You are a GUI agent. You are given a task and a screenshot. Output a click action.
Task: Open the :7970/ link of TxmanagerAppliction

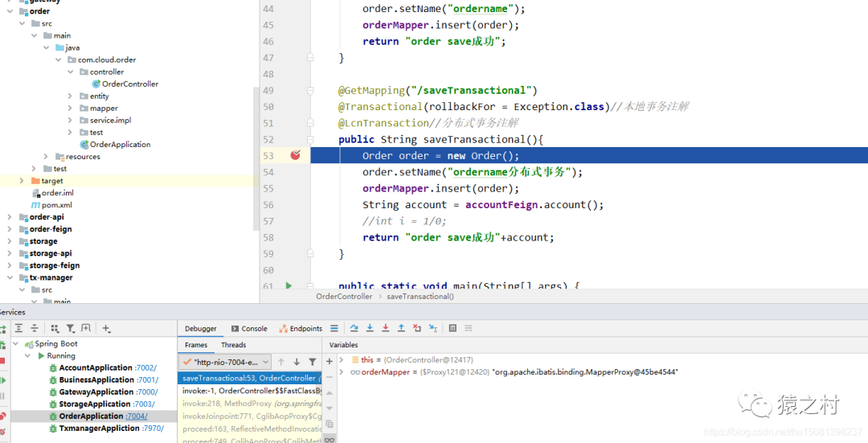[x=153, y=429]
